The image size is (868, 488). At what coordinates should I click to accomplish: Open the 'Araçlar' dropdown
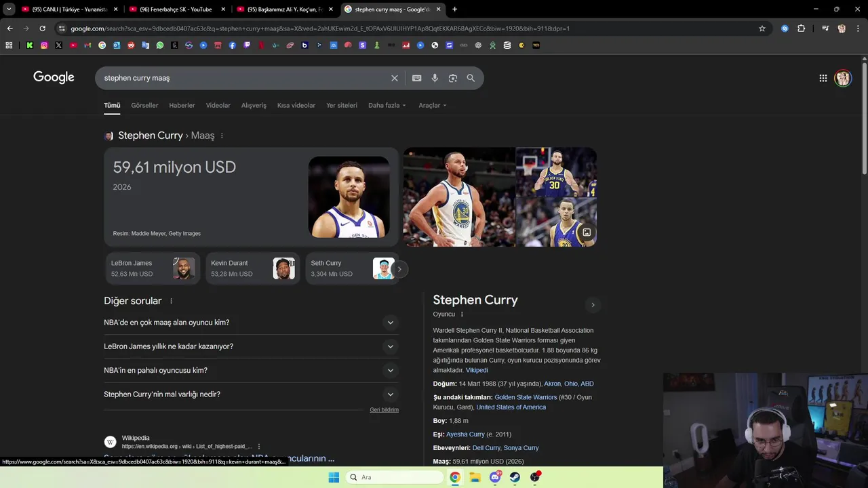433,105
